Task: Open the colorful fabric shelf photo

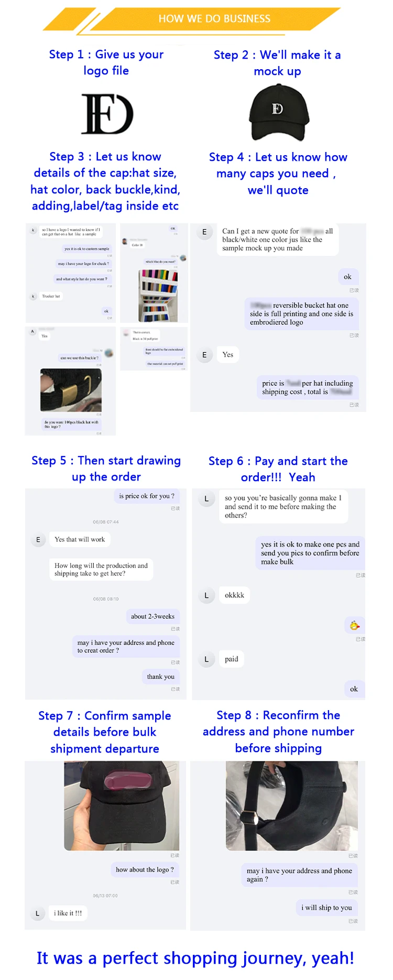Action: [158, 295]
